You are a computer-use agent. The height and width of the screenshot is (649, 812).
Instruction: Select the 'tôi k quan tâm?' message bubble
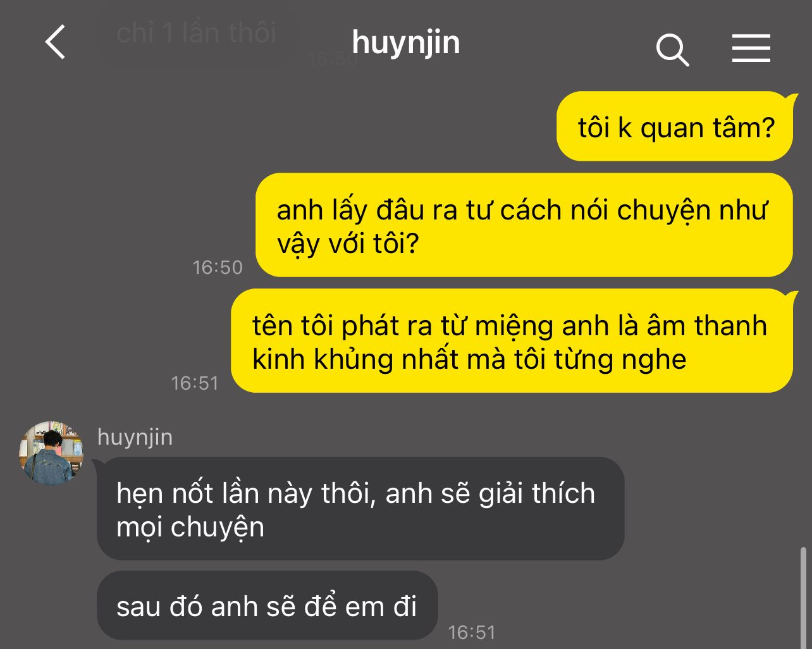click(x=675, y=127)
